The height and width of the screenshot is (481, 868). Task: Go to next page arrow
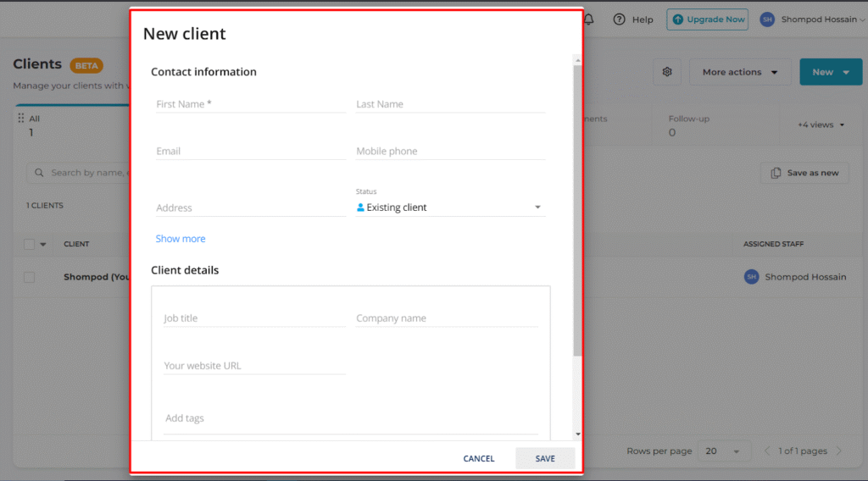[x=839, y=451]
